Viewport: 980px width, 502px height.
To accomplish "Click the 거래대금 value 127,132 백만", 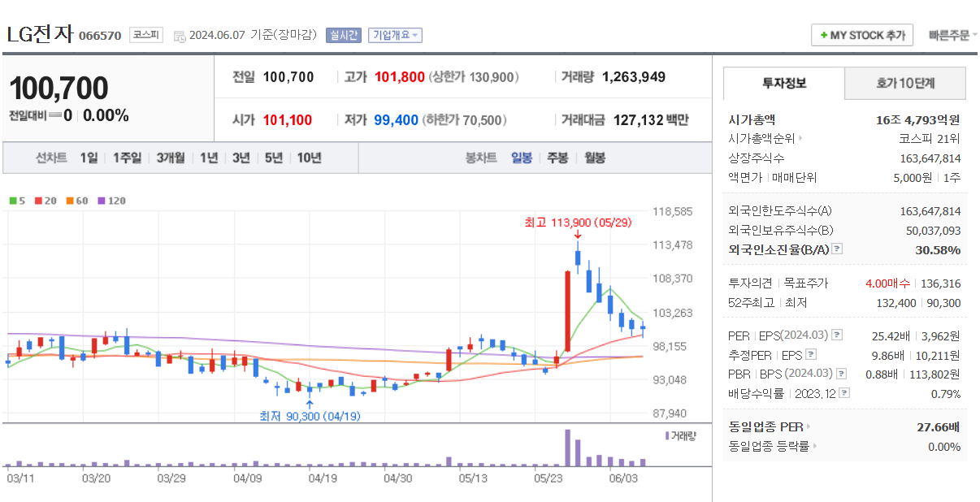I will (x=651, y=120).
